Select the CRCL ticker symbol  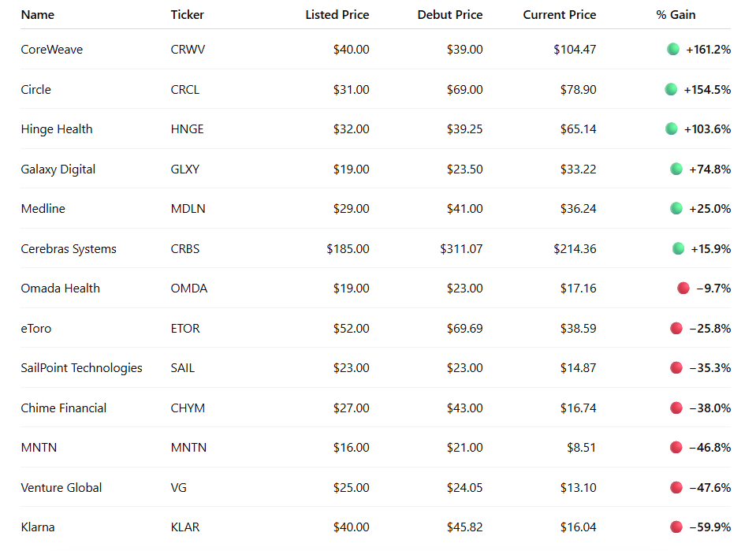point(184,90)
